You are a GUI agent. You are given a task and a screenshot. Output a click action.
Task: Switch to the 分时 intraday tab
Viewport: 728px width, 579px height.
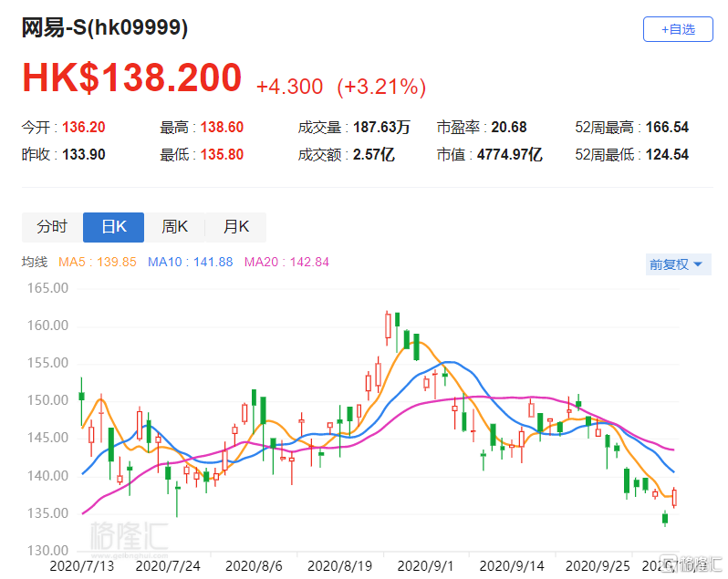tap(52, 227)
